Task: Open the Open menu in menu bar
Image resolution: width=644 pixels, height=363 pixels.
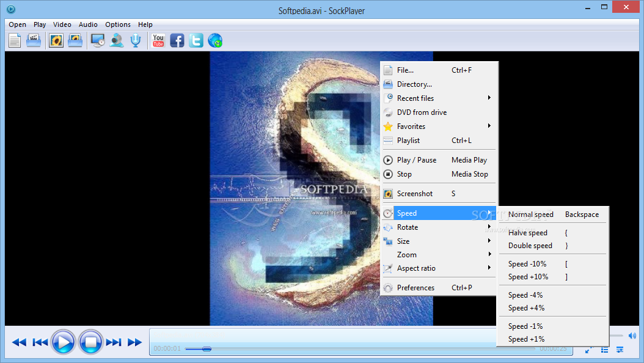Action: [17, 24]
